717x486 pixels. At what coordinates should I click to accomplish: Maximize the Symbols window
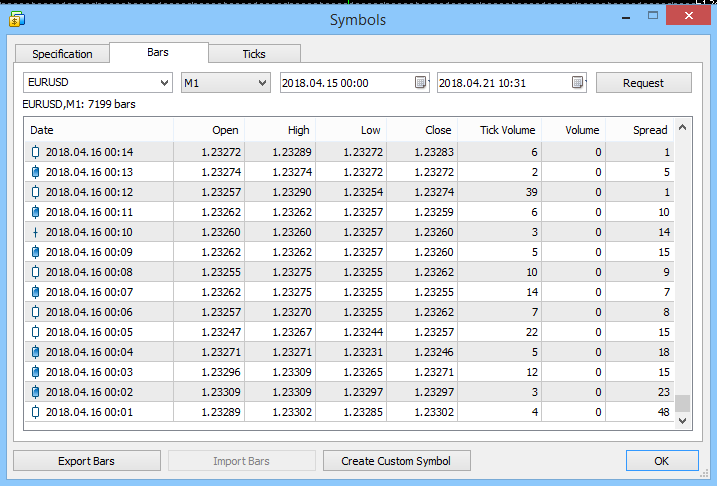653,16
